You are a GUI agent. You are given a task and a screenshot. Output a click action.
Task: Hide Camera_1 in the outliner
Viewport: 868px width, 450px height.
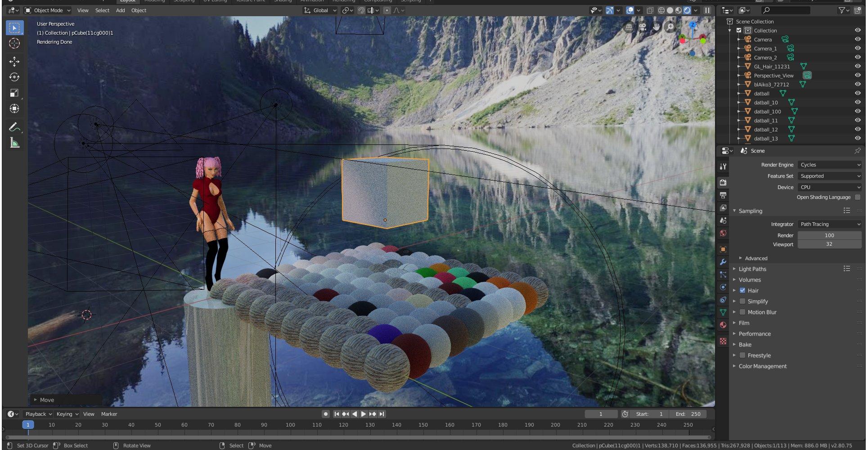point(858,48)
